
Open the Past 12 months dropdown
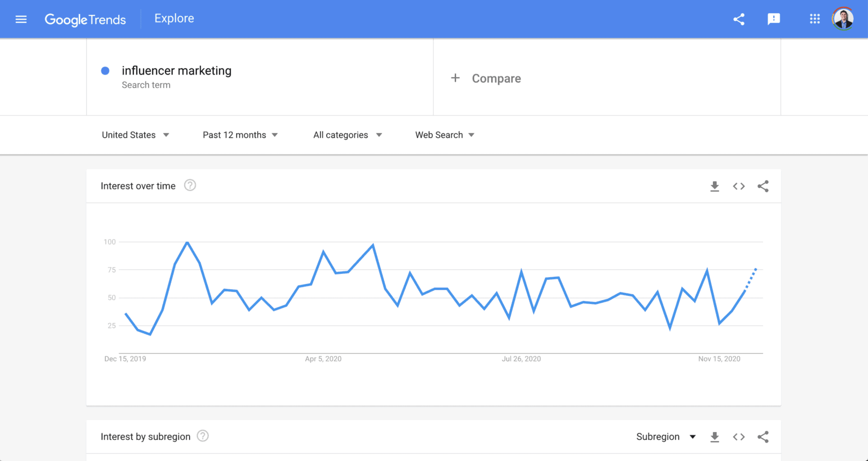point(240,135)
